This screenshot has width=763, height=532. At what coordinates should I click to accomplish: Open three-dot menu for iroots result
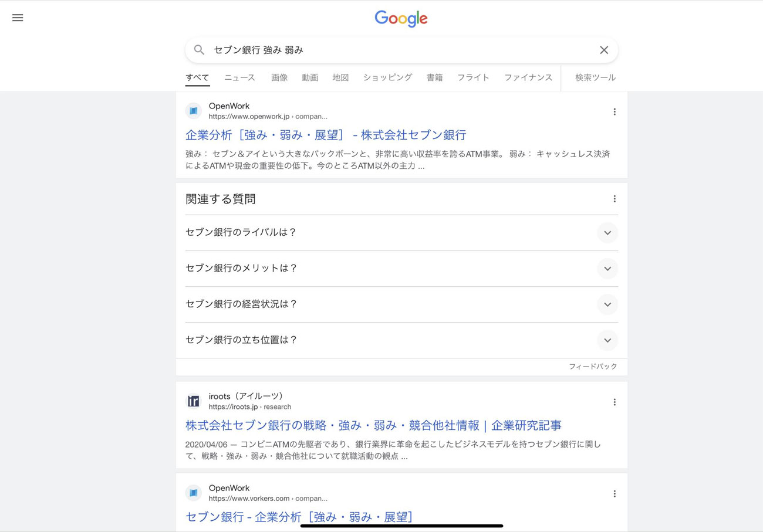[x=614, y=402]
